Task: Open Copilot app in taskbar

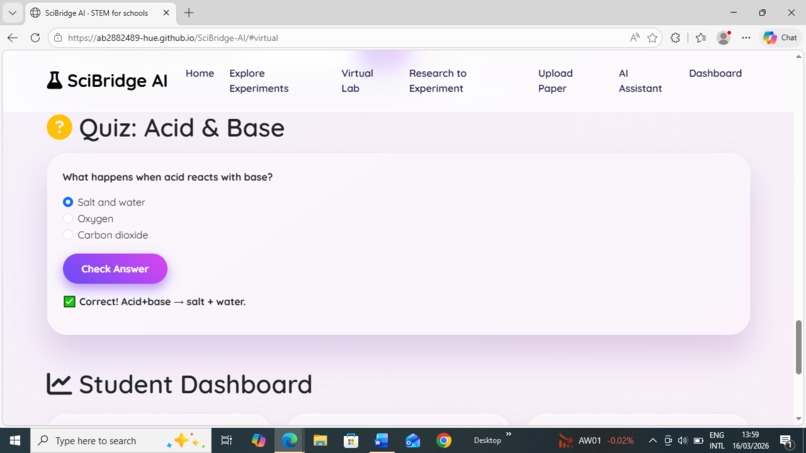Action: click(259, 441)
